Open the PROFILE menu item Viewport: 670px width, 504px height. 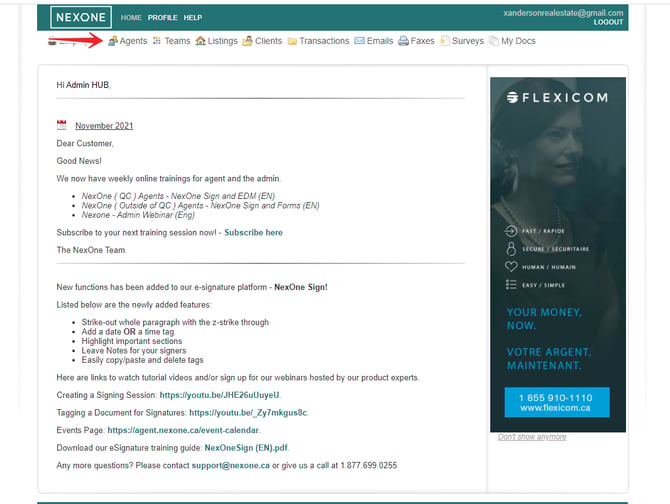(162, 18)
